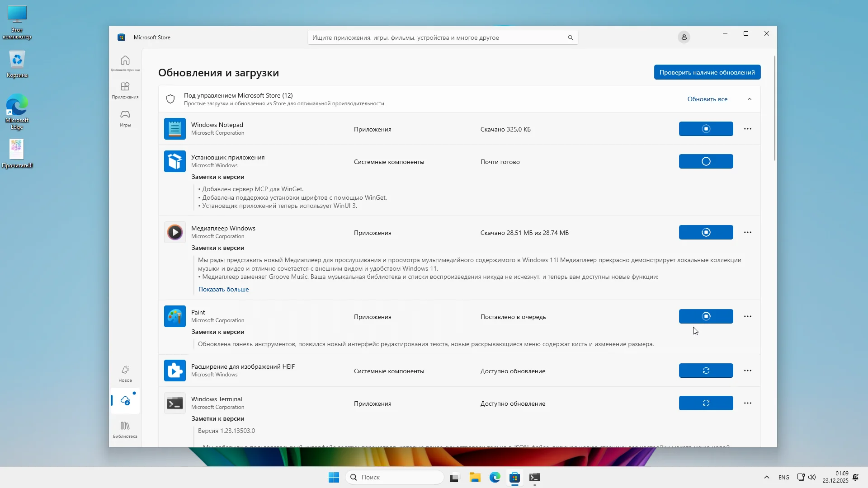868x488 pixels.
Task: Open more options for Windows Notepad
Action: [x=748, y=129]
